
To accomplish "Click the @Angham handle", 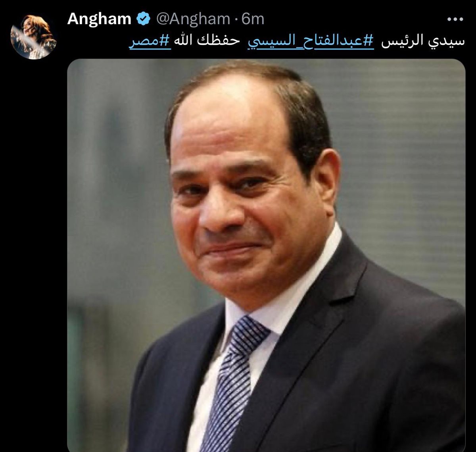I will (x=193, y=19).
